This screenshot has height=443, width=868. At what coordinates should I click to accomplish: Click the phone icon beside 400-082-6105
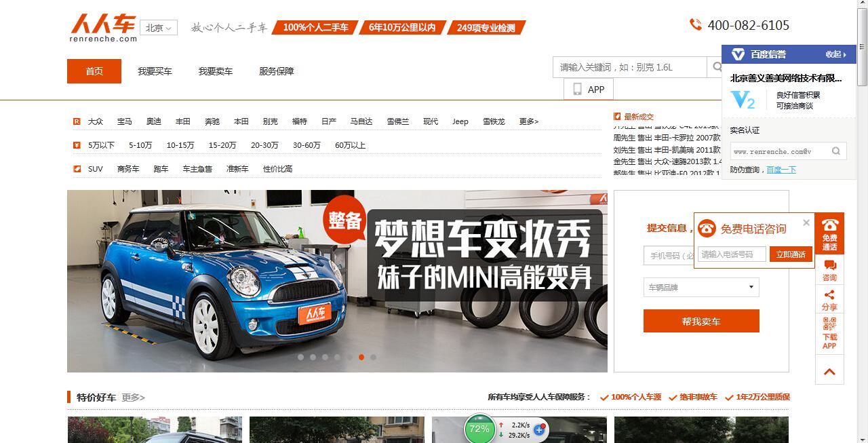pyautogui.click(x=696, y=25)
